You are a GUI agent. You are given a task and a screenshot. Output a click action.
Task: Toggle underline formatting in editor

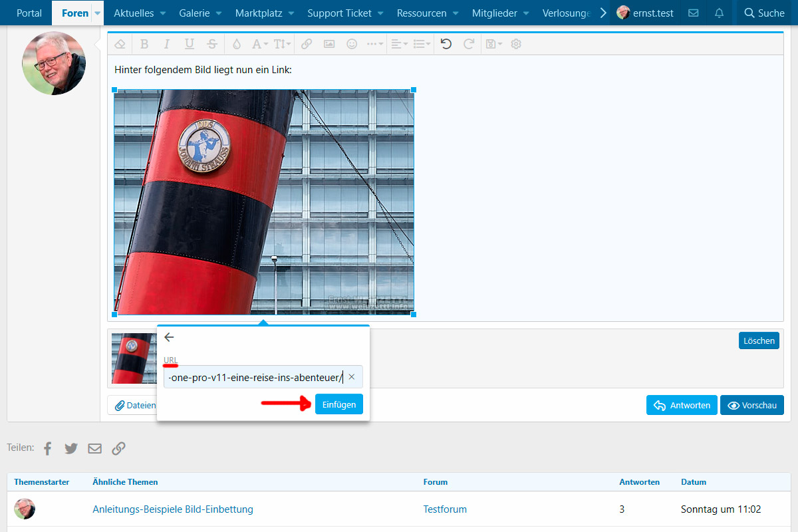click(x=189, y=44)
